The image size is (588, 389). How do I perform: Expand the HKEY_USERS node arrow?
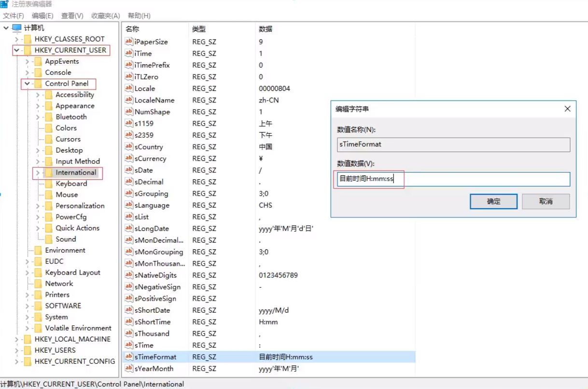(17, 350)
